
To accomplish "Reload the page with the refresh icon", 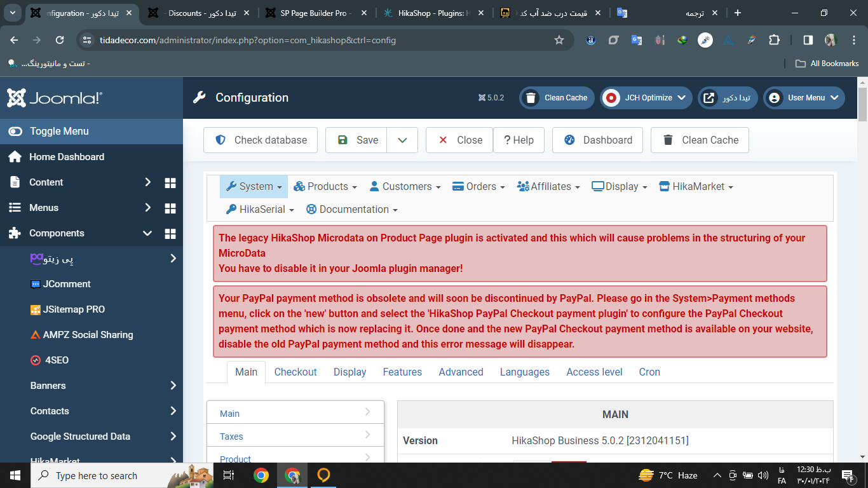I will coord(60,40).
